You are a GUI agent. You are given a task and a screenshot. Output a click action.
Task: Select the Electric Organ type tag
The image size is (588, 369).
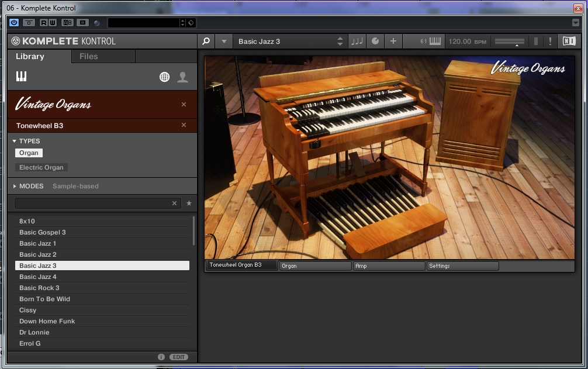(41, 167)
